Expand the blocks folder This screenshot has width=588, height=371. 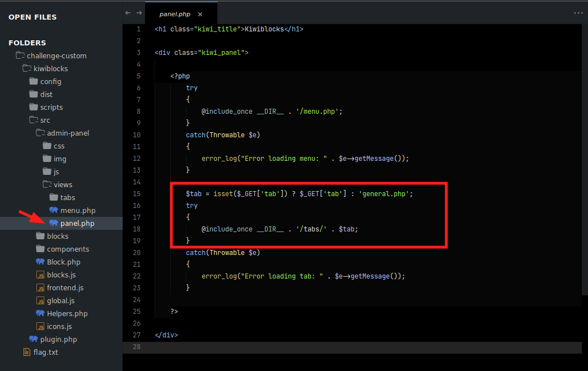[x=52, y=236]
